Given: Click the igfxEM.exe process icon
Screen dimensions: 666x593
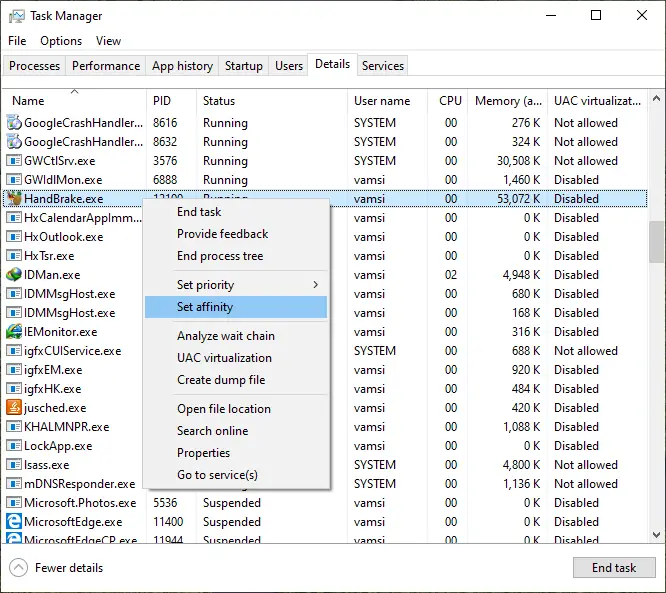Looking at the screenshot, I should click(x=14, y=370).
